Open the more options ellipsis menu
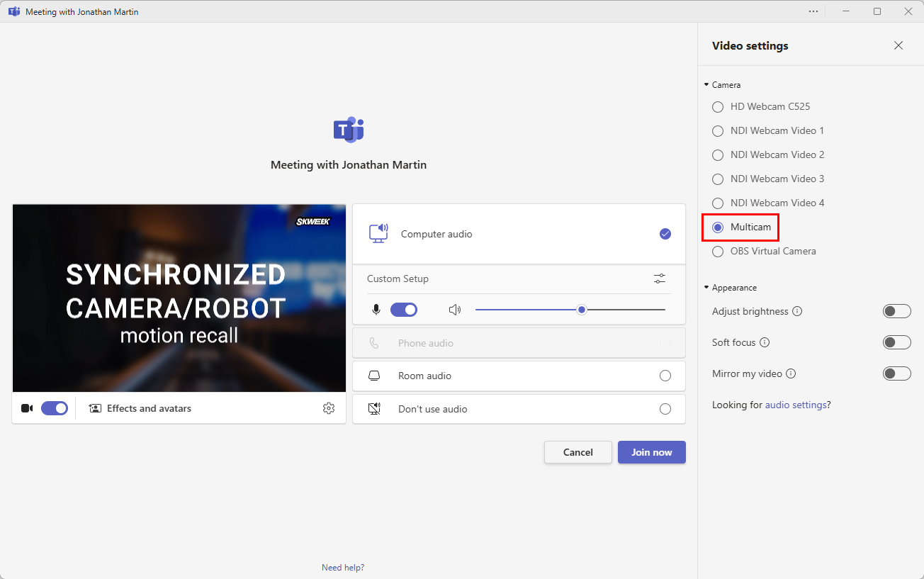The width and height of the screenshot is (924, 579). tap(813, 11)
